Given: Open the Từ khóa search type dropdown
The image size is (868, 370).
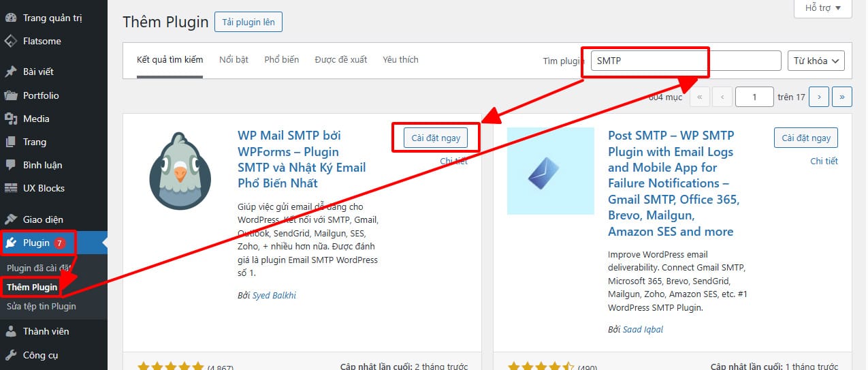Looking at the screenshot, I should (x=816, y=61).
